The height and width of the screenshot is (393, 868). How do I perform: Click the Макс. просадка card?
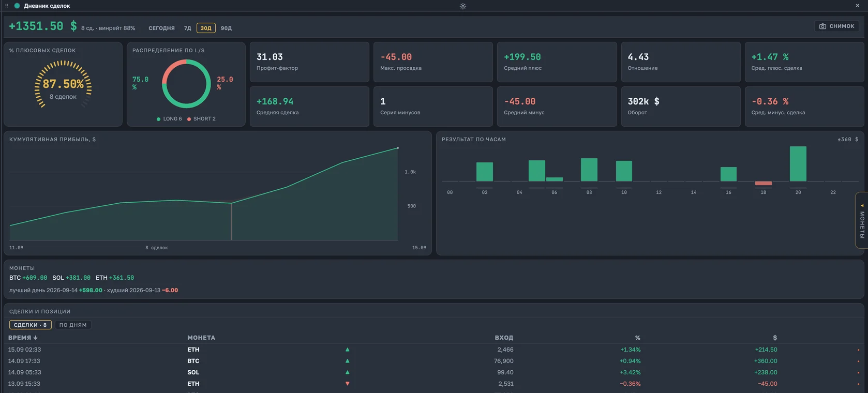click(x=433, y=62)
